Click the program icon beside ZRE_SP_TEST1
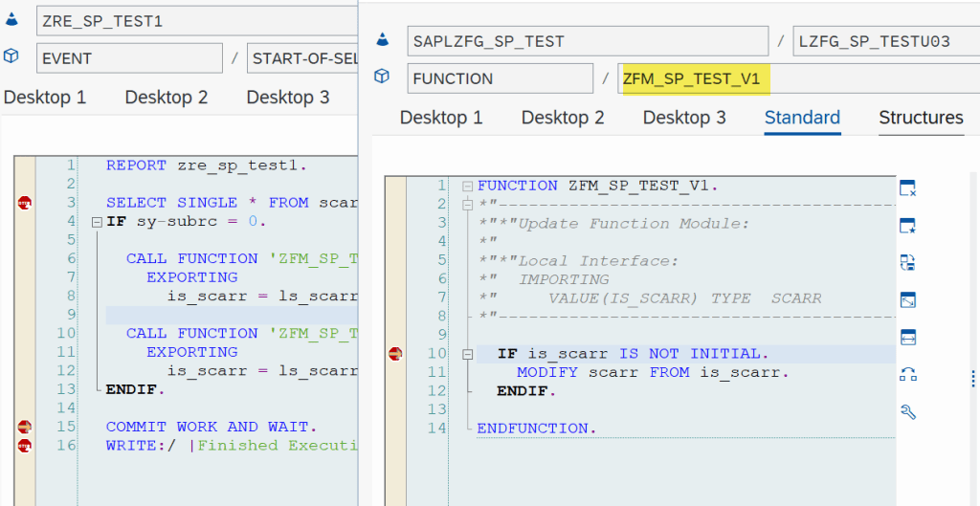This screenshot has height=506, width=980. (11, 19)
